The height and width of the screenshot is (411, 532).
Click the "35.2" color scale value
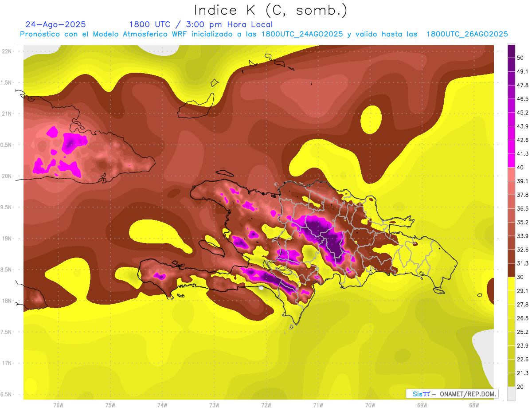click(x=522, y=222)
